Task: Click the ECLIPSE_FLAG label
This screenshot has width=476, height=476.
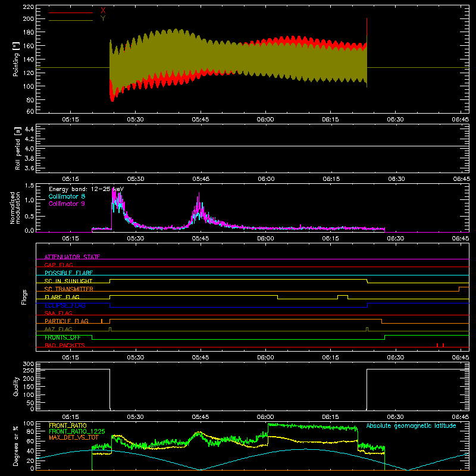Action: (x=65, y=305)
